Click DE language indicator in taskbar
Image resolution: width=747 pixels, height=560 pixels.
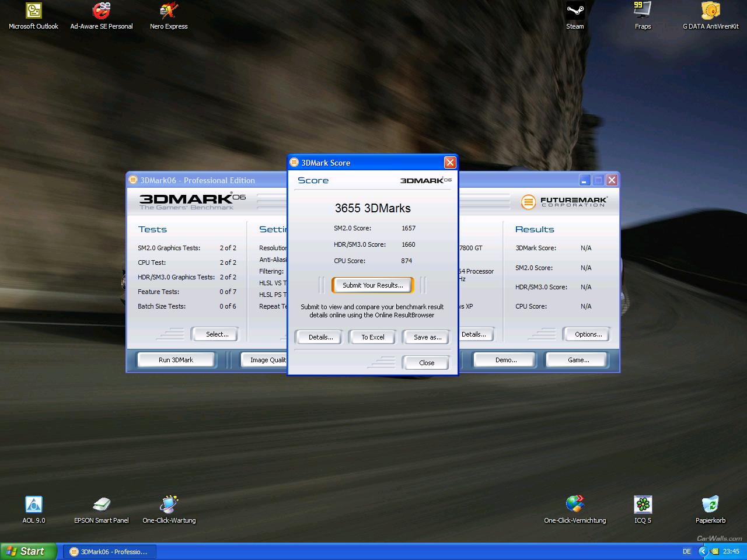coord(687,551)
